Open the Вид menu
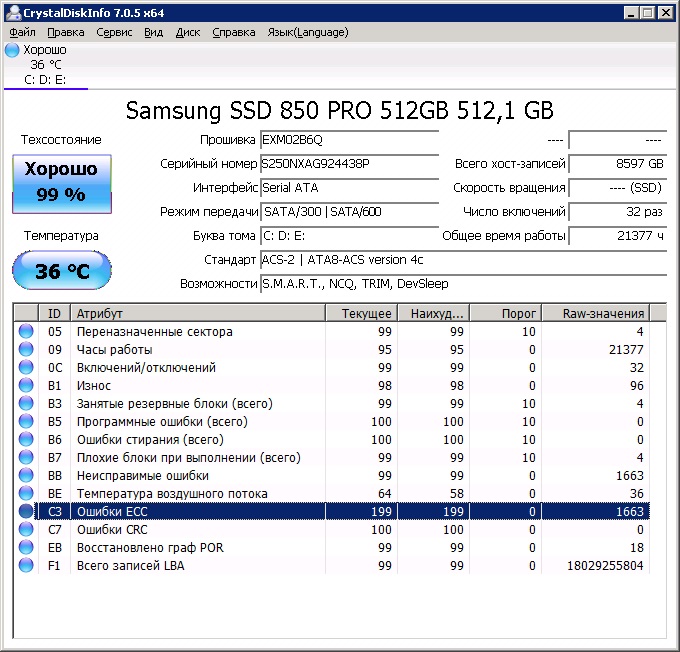The image size is (680, 652). [x=154, y=33]
